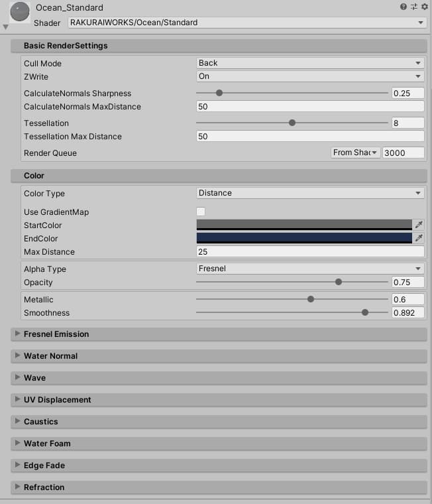The image size is (432, 504).
Task: Click the Smoothness value field 0.892
Action: 407,313
